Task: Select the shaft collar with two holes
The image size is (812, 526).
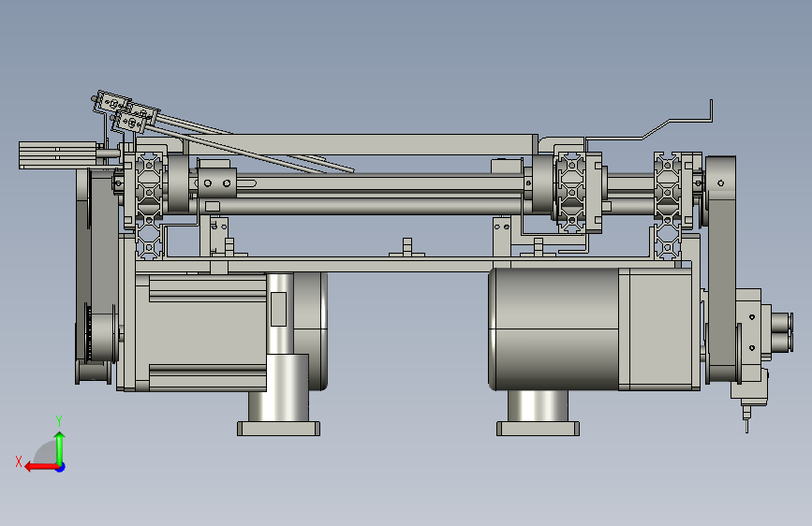Action: (x=217, y=183)
